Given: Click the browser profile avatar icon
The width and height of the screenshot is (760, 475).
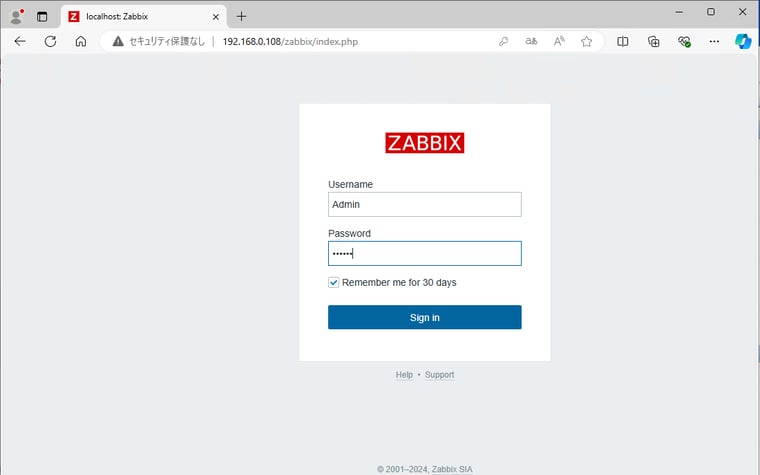Looking at the screenshot, I should (17, 16).
